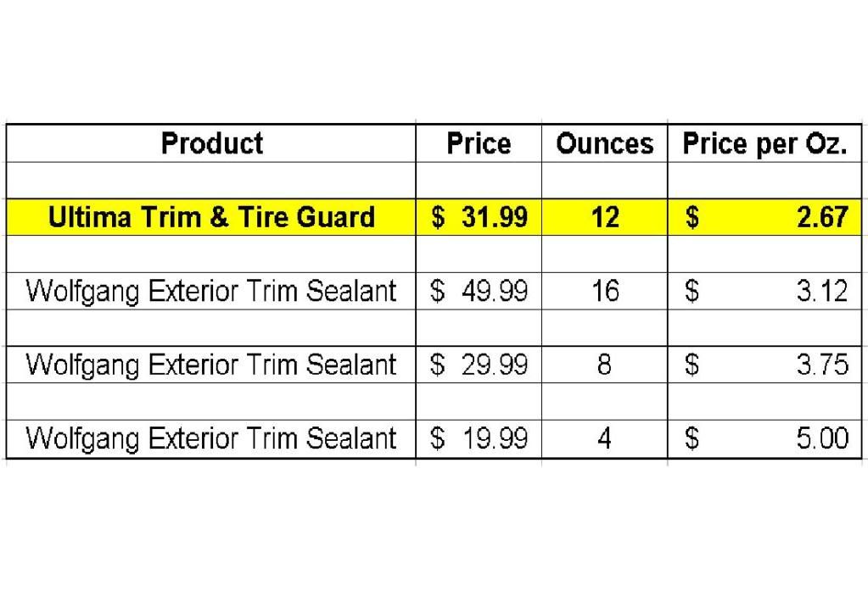Select the Price column header cell
The height and width of the screenshot is (608, 868).
[x=479, y=143]
